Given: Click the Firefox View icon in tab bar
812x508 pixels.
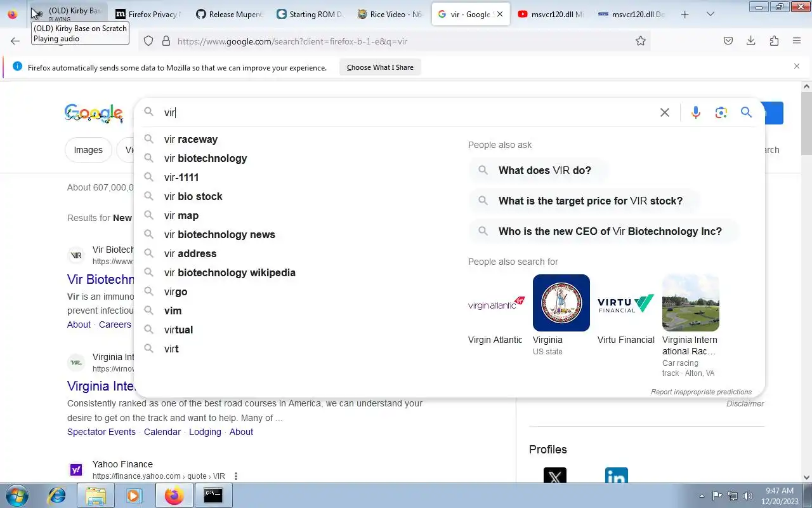Looking at the screenshot, I should [13, 14].
